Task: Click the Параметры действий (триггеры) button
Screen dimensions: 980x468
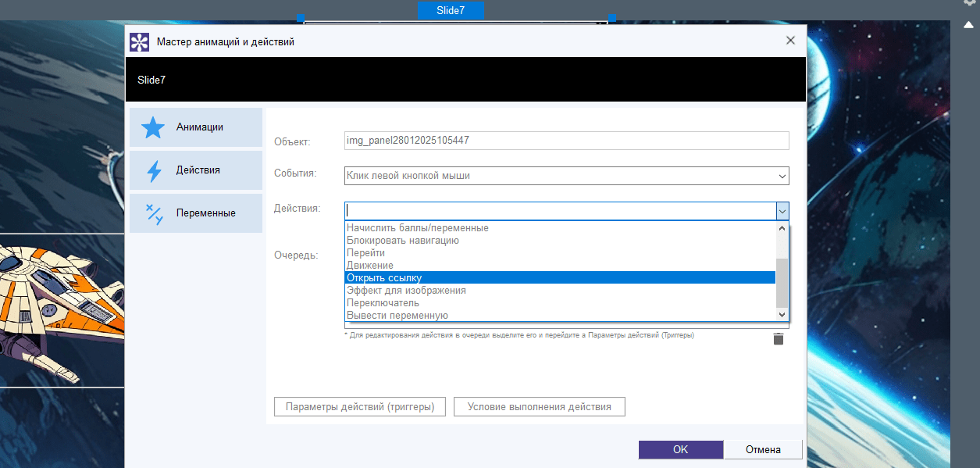Action: click(360, 407)
